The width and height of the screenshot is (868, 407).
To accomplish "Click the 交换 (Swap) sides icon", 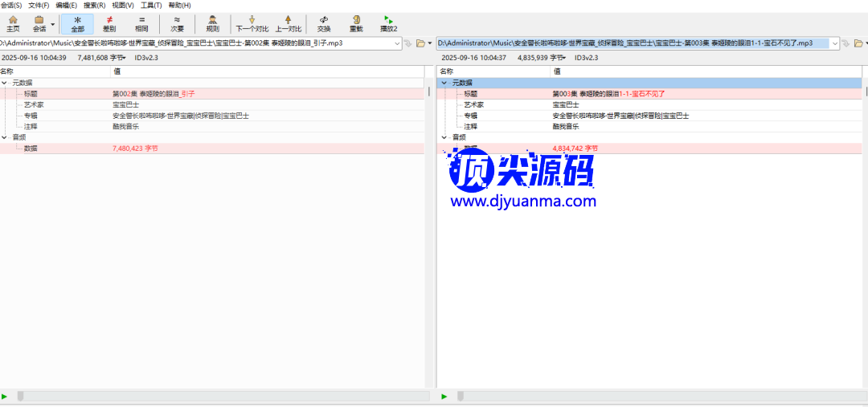I will (x=324, y=23).
